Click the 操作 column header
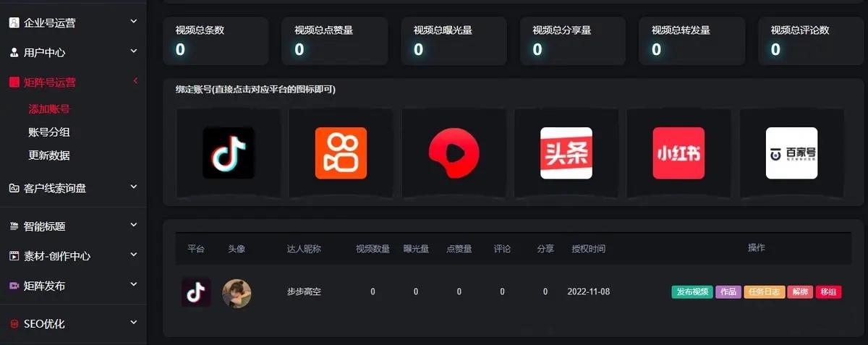The image size is (868, 345). [x=757, y=247]
